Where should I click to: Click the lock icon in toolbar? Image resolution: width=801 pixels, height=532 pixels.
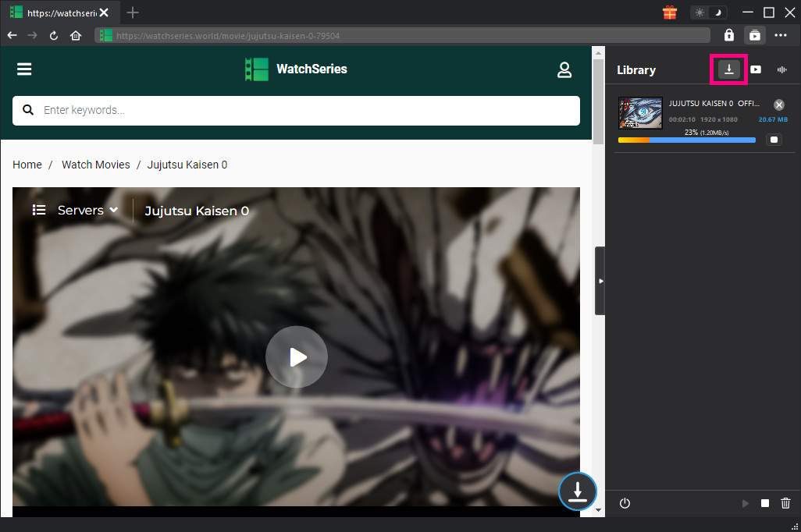point(729,35)
